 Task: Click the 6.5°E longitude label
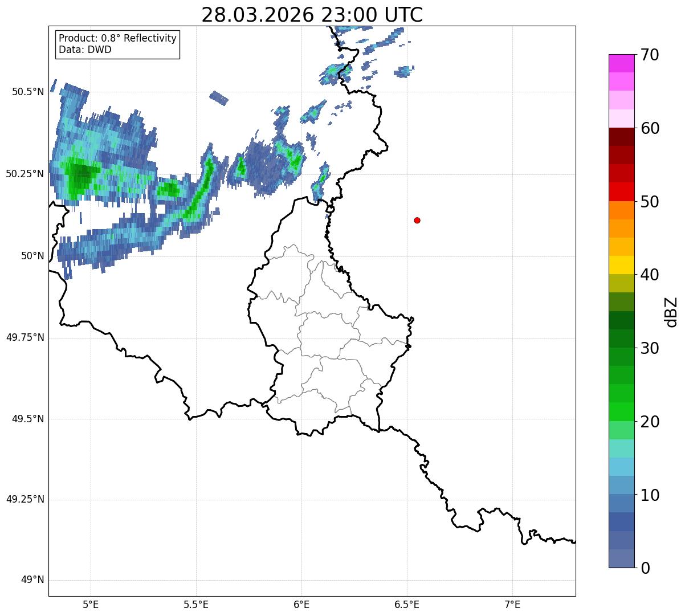click(407, 604)
